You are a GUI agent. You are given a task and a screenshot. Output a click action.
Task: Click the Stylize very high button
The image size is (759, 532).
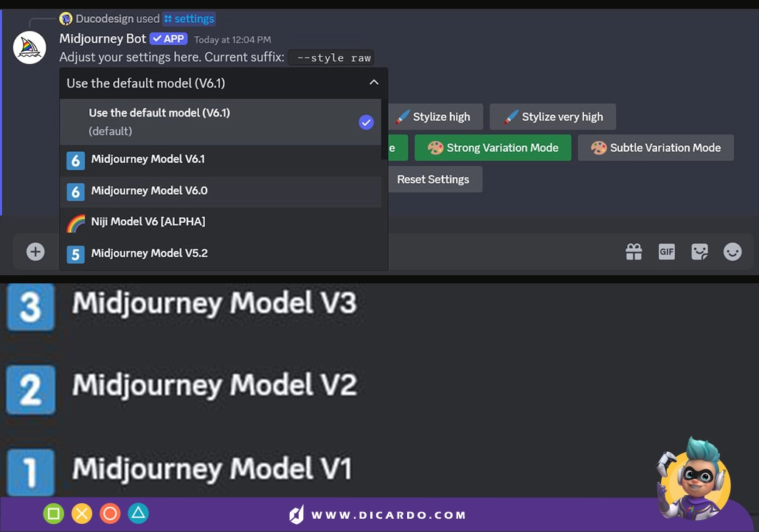click(552, 117)
